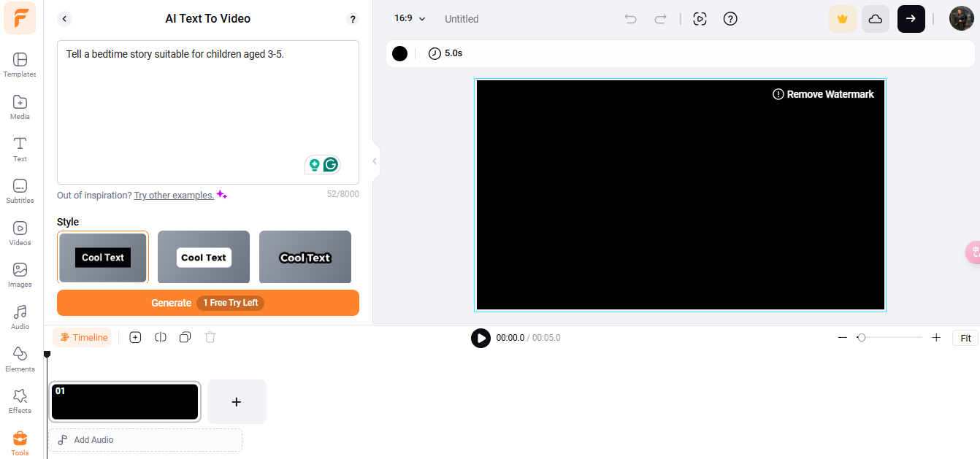The image size is (980, 459).
Task: Delete the scene with the trash icon
Action: [210, 336]
